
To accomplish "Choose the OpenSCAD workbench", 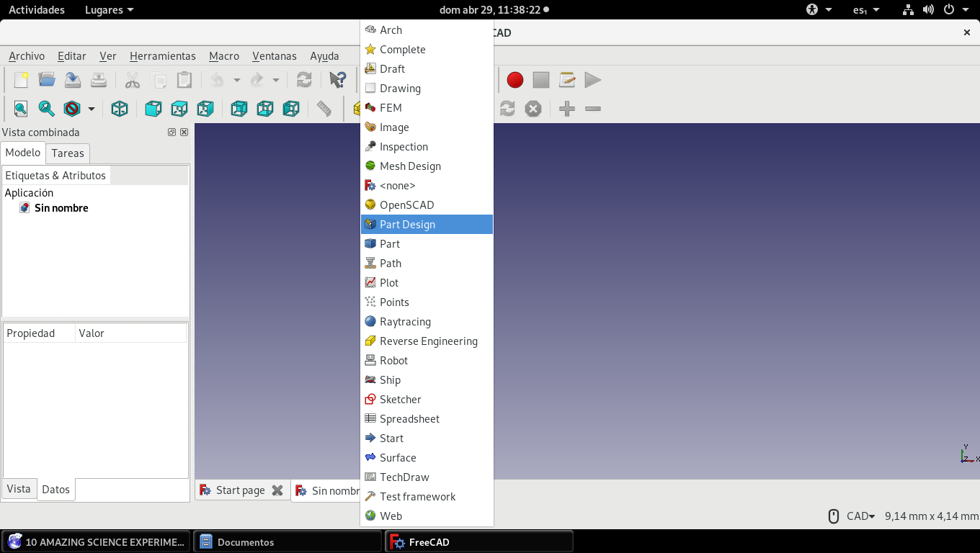I will 427,204.
